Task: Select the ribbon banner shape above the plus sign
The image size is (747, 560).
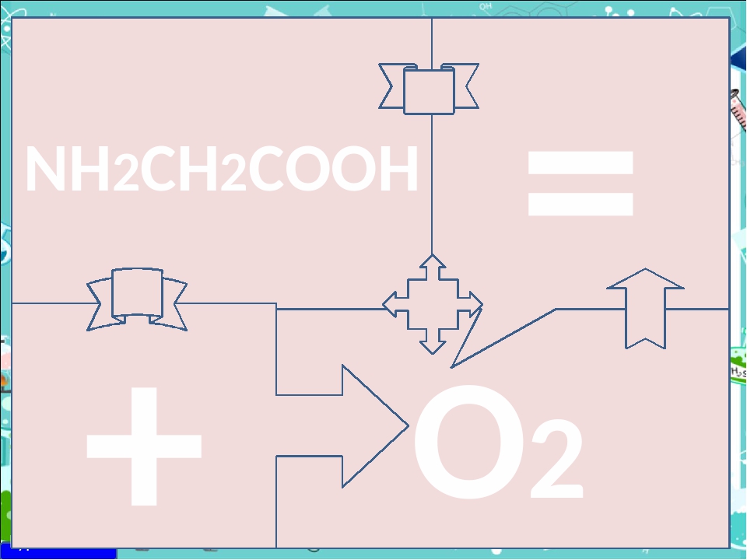Action: click(137, 299)
